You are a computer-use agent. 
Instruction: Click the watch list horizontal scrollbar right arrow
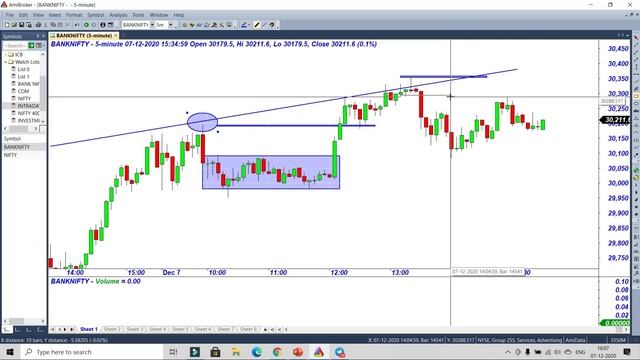pos(36,129)
